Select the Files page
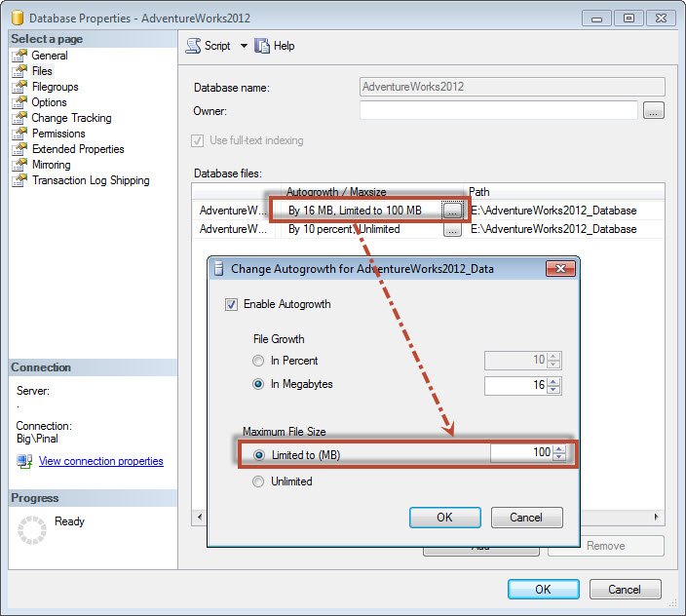Image resolution: width=686 pixels, height=616 pixels. (42, 71)
